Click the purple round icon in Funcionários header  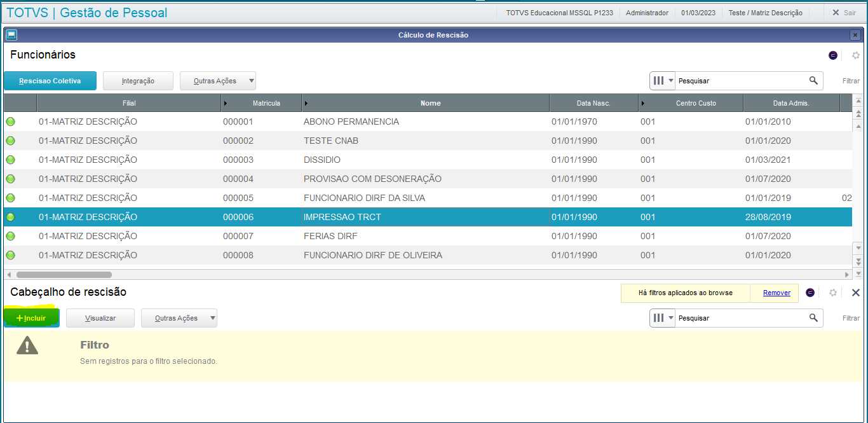click(x=833, y=55)
